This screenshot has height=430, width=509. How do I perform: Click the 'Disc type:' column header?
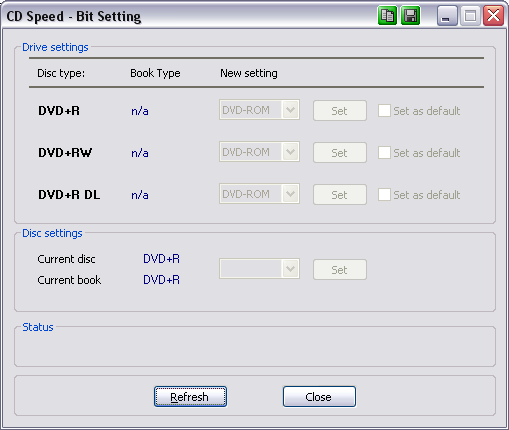61,73
